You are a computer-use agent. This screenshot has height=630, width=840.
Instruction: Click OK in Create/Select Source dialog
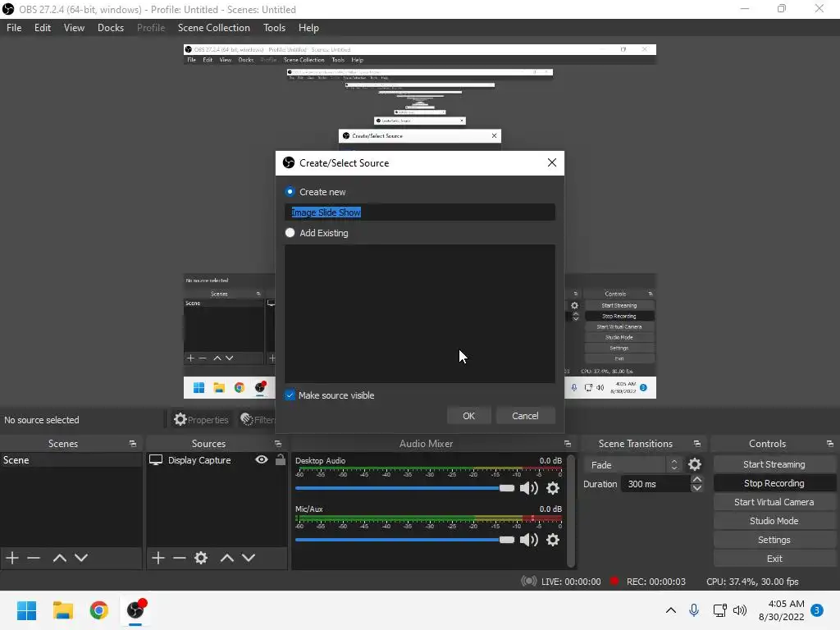pyautogui.click(x=468, y=416)
